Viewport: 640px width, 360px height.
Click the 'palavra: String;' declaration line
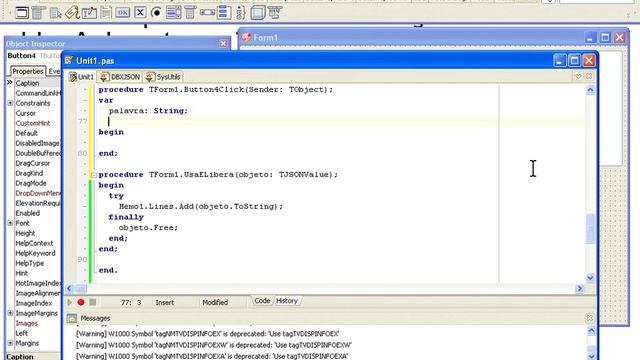point(148,111)
